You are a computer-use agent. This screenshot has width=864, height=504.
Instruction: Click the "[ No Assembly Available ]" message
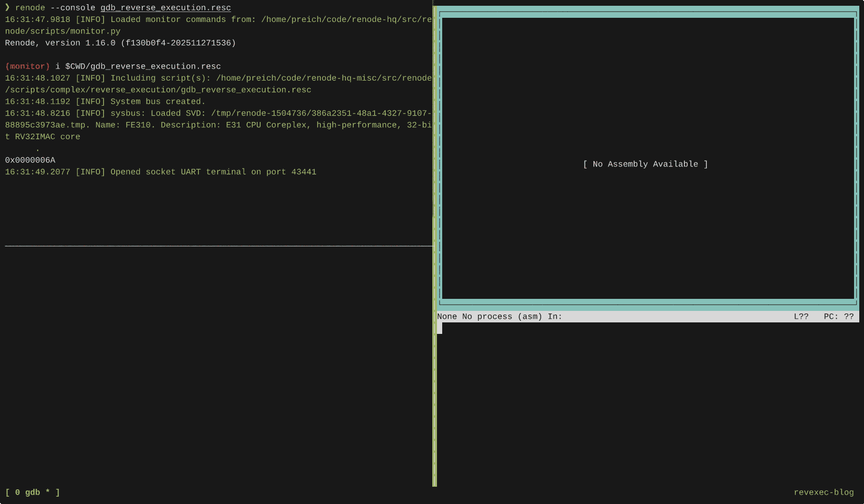click(x=646, y=164)
